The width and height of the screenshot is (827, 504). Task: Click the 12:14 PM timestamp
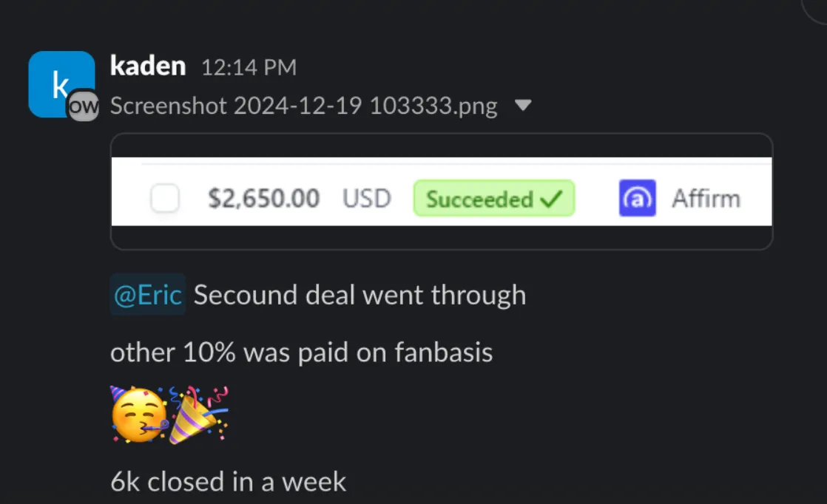point(249,67)
